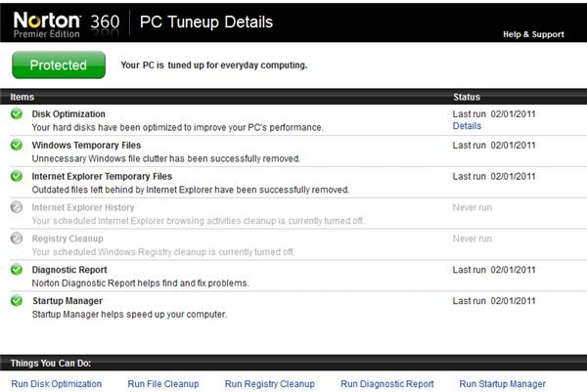This screenshot has height=392, width=587.
Task: Select the Disk Optimization item title
Action: [x=68, y=114]
